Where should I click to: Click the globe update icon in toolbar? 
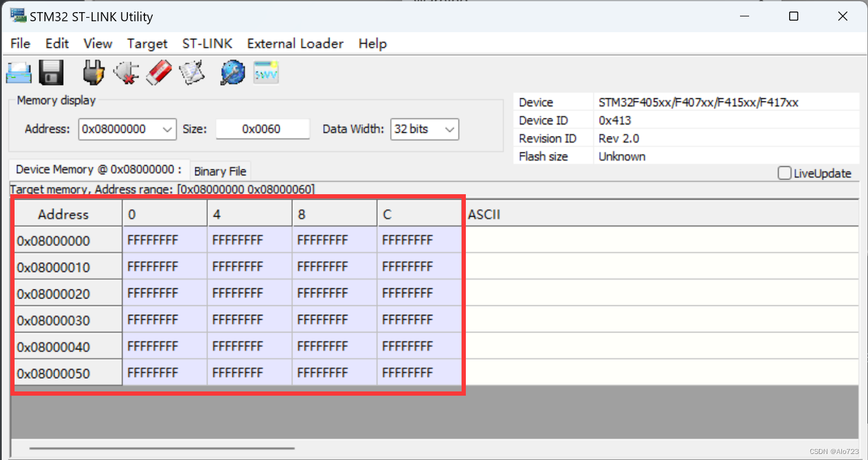pos(233,73)
